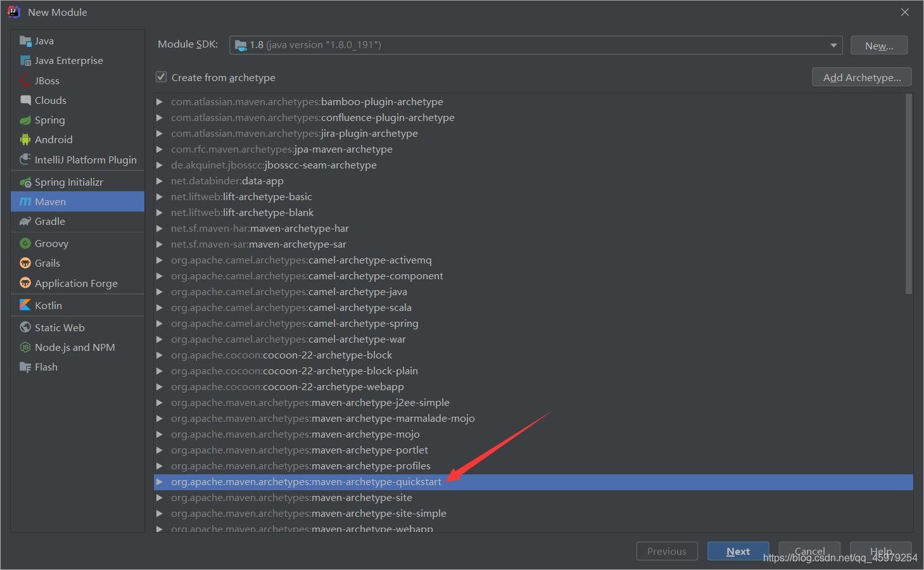
Task: Click the Application Forge icon
Action: (x=25, y=283)
